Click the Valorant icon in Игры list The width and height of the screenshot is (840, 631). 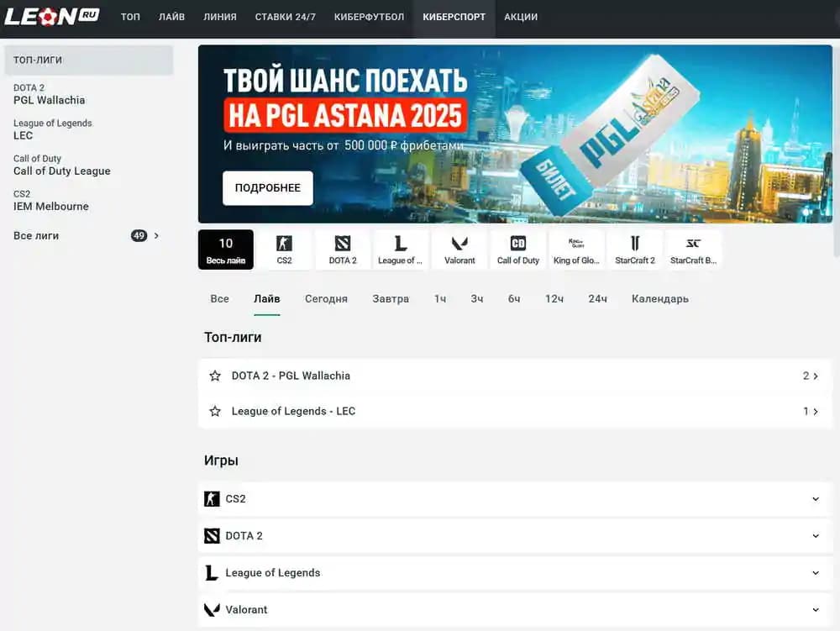pyautogui.click(x=212, y=609)
